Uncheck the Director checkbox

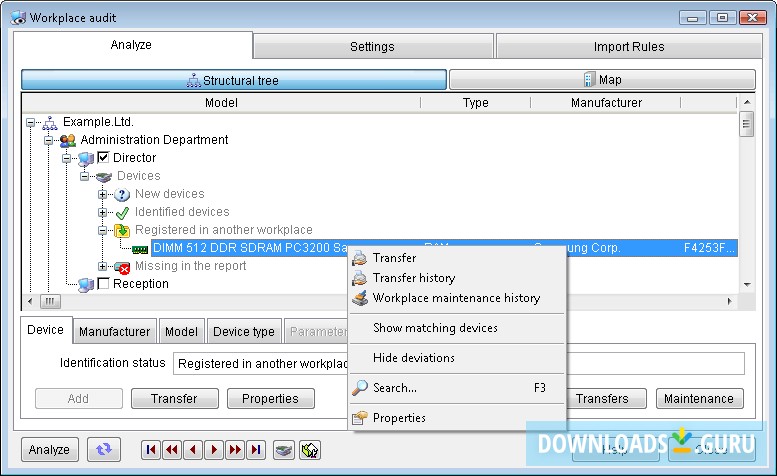pyautogui.click(x=103, y=158)
